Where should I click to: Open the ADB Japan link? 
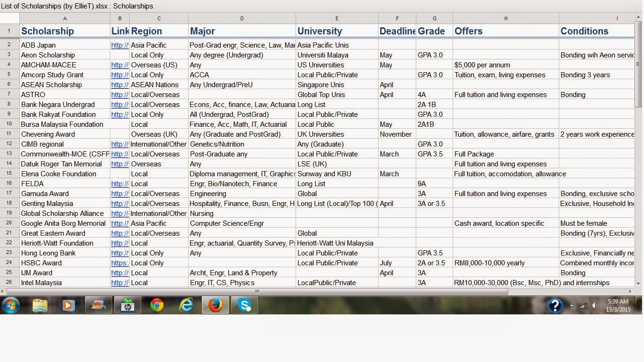[120, 45]
